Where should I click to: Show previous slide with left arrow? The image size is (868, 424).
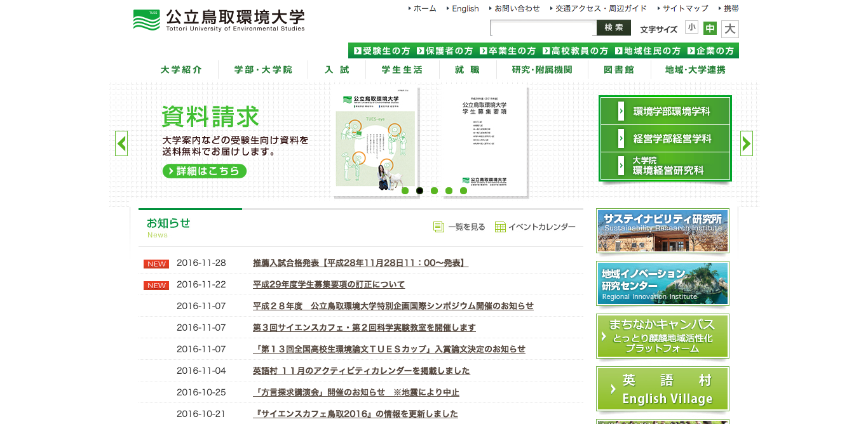(x=121, y=143)
